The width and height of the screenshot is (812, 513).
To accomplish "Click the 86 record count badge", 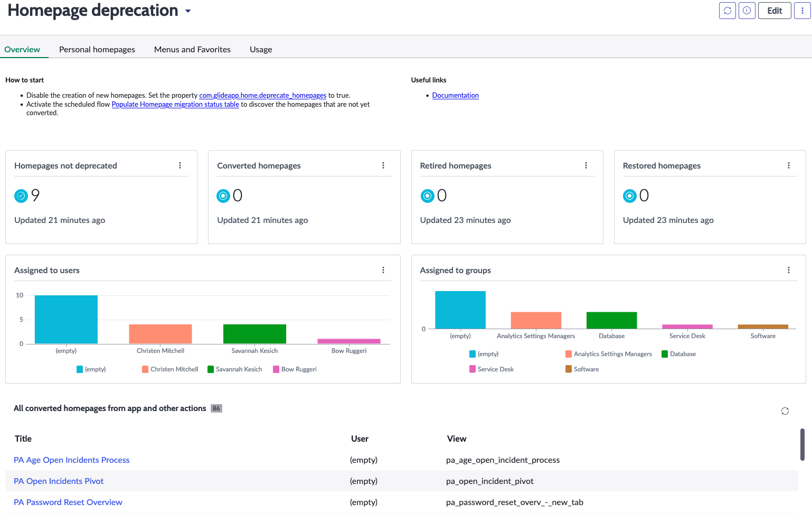I will 216,408.
